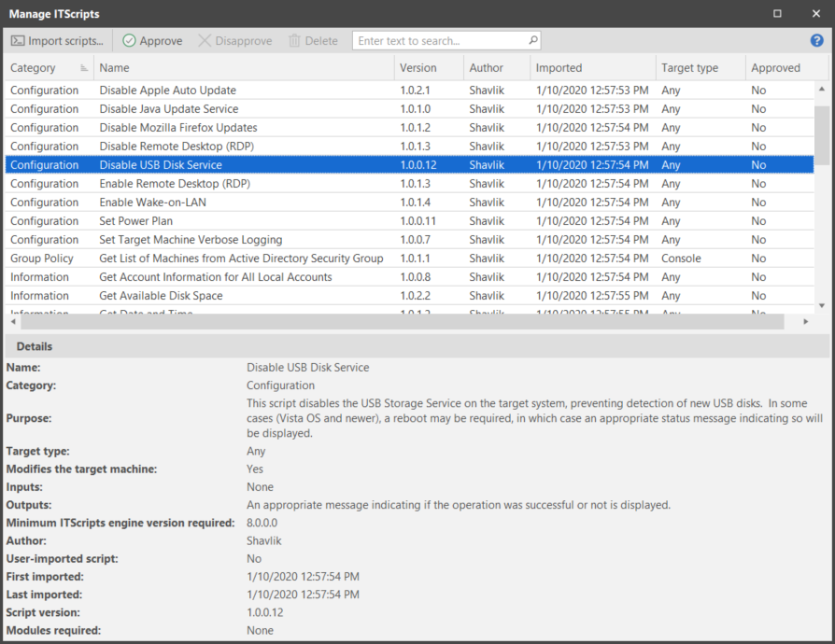
Task: Sort by the Target type column header
Action: [701, 67]
